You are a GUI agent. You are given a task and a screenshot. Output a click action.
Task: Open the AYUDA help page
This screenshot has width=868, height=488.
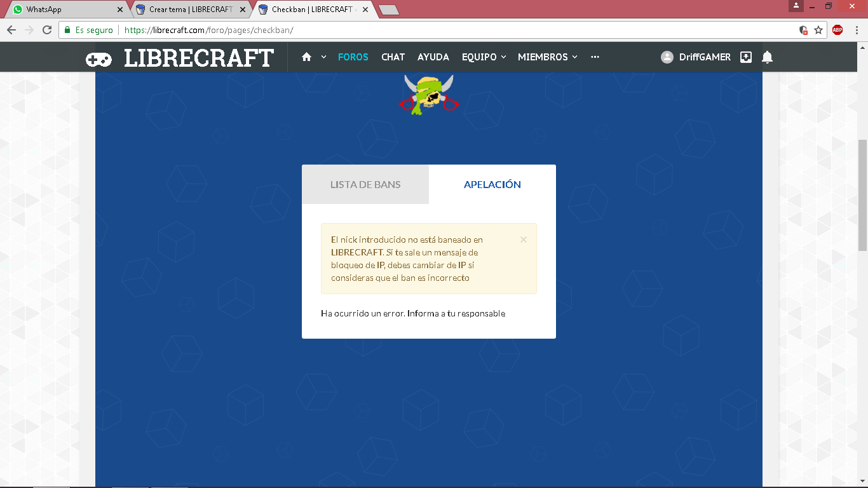click(433, 57)
